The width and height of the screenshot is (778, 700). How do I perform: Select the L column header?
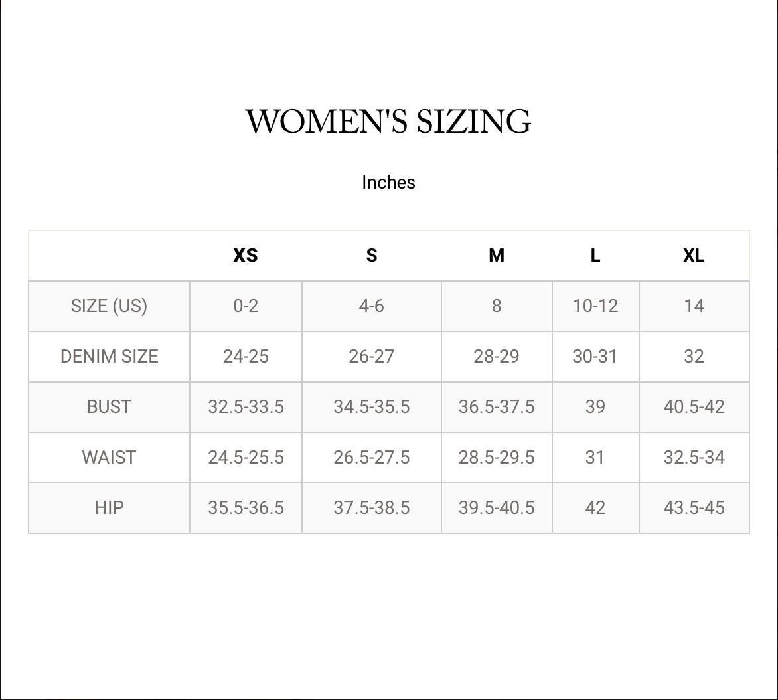(595, 256)
